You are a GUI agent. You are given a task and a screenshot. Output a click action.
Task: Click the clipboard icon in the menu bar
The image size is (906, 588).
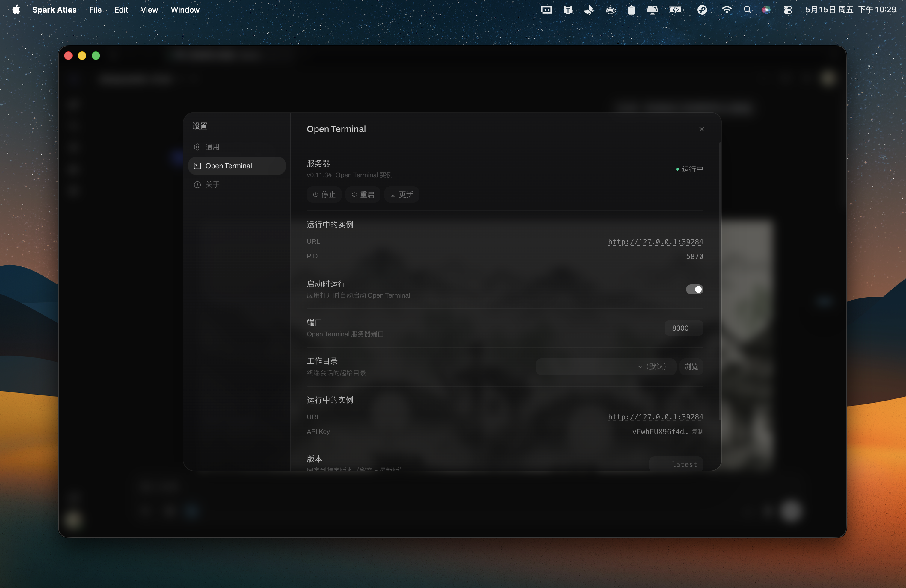click(x=632, y=10)
